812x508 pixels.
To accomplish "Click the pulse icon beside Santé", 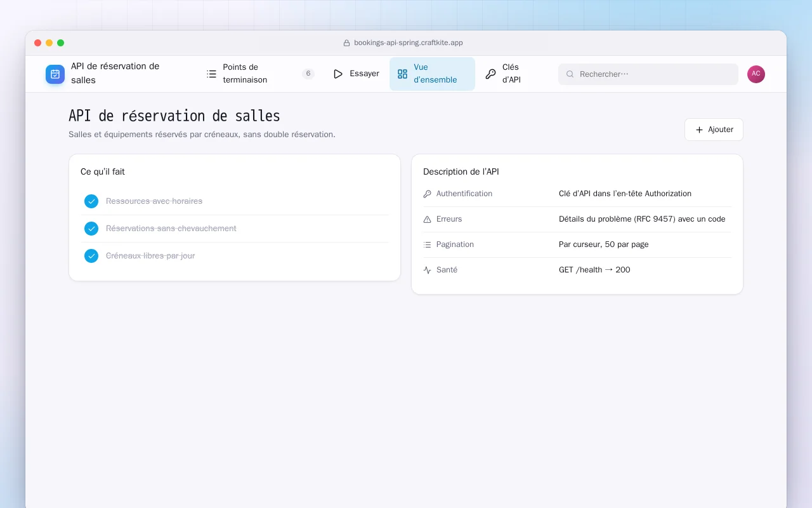I will [427, 270].
